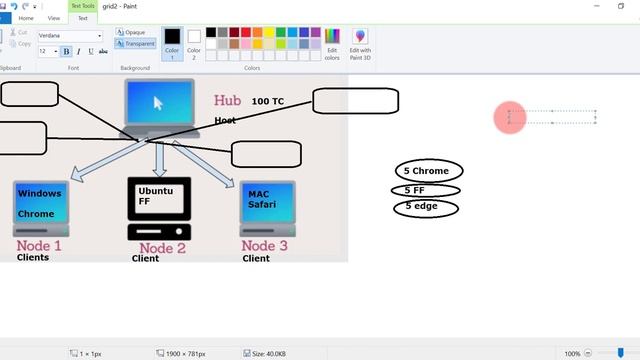Image resolution: width=640 pixels, height=360 pixels.
Task: Restore down the Paint window
Action: click(x=621, y=6)
